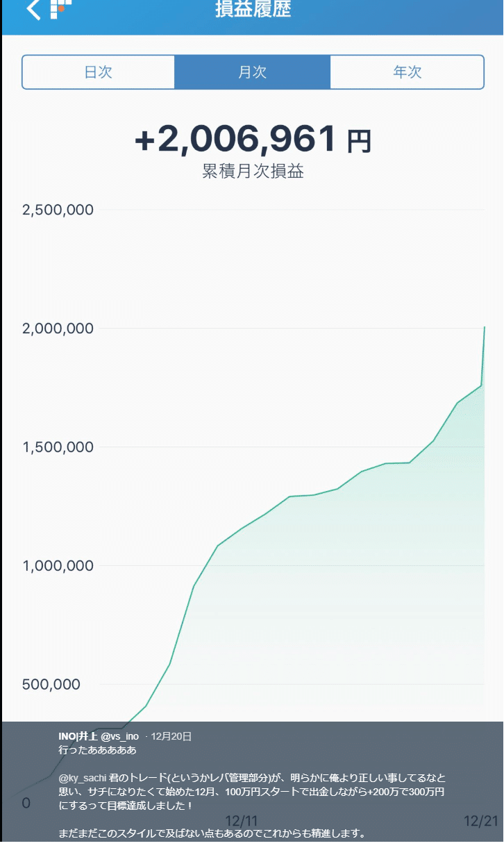
Task: Select the 月次 (monthly) tab
Action: pyautogui.click(x=252, y=72)
